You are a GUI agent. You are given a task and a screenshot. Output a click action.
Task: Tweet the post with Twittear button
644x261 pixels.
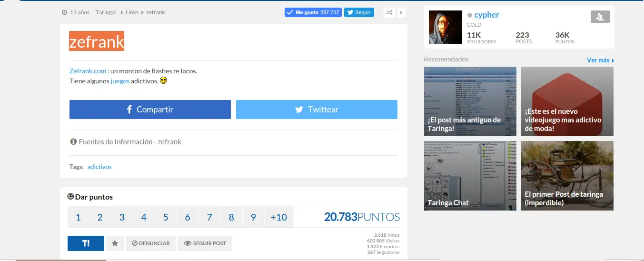pos(317,110)
